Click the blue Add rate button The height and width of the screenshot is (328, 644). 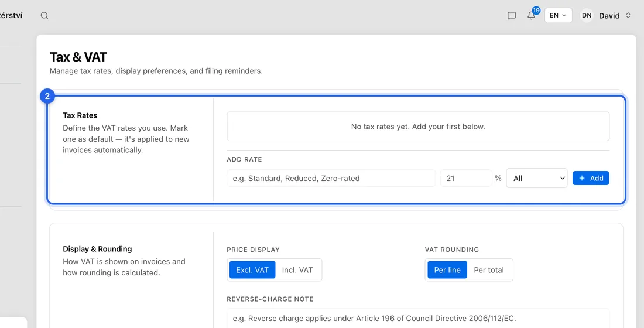[x=591, y=179]
